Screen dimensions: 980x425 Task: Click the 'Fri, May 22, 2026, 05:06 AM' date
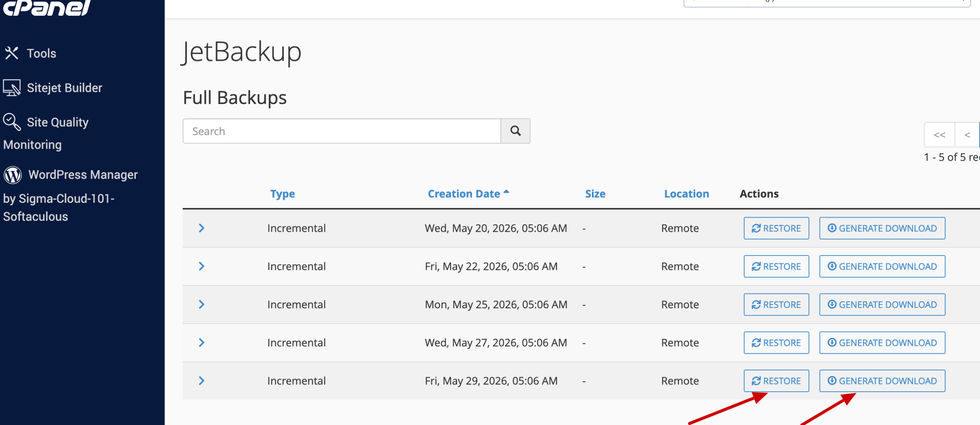[491, 266]
